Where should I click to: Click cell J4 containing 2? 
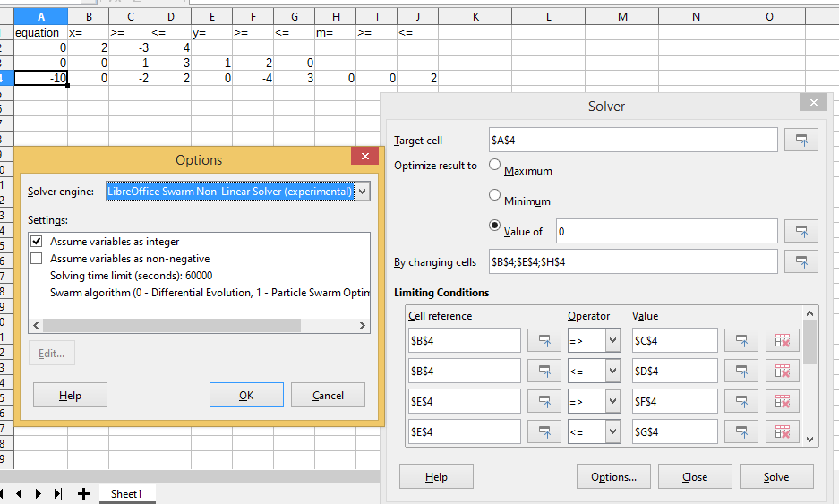point(418,78)
